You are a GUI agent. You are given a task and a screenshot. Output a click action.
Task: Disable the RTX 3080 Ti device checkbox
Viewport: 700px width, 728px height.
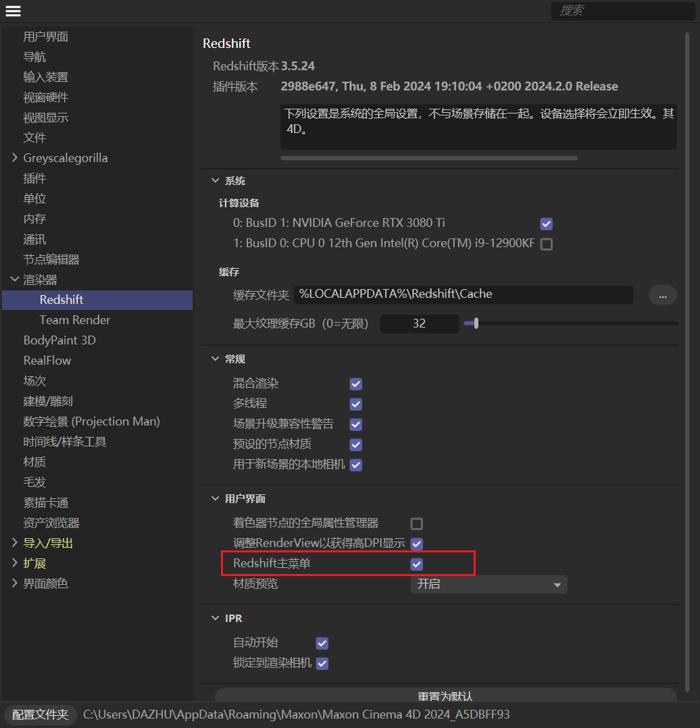pyautogui.click(x=545, y=223)
